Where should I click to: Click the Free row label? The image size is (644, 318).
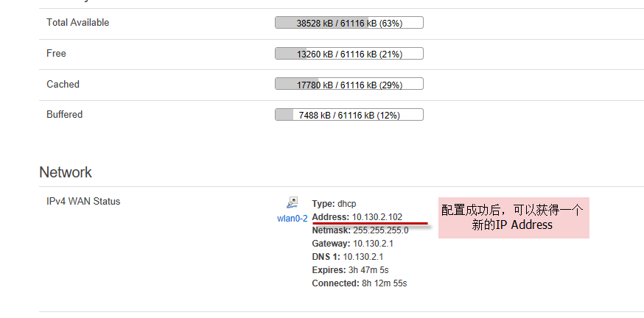[x=56, y=53]
